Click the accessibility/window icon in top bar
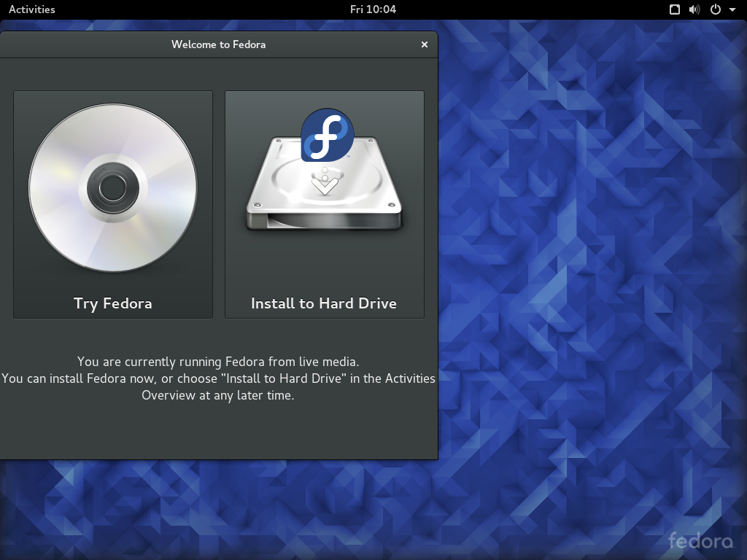The width and height of the screenshot is (747, 560). [675, 9]
